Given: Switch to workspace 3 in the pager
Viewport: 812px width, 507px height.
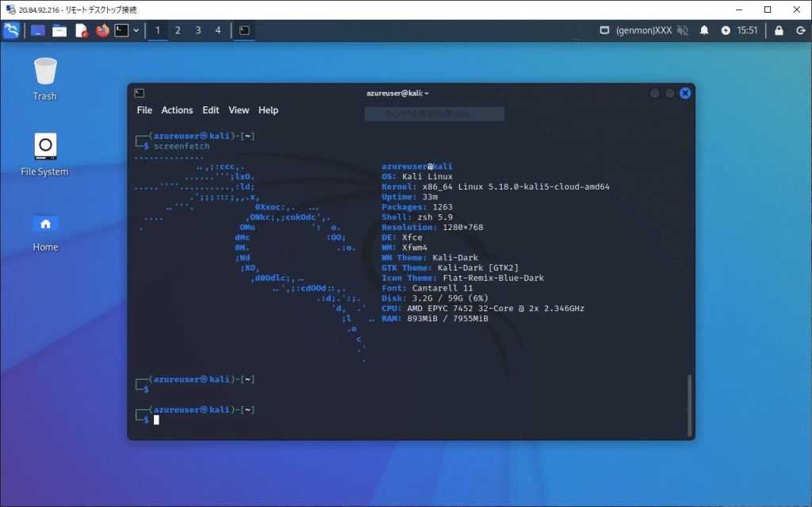Looking at the screenshot, I should (x=198, y=30).
